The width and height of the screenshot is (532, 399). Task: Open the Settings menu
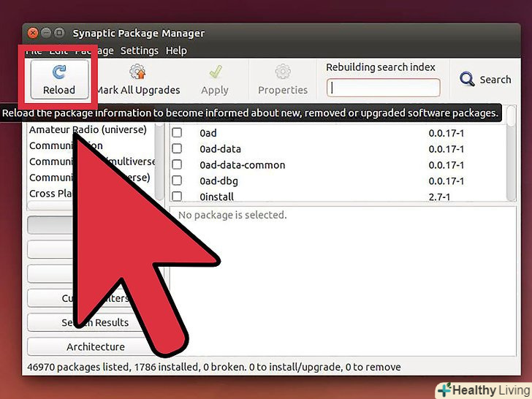click(x=140, y=50)
